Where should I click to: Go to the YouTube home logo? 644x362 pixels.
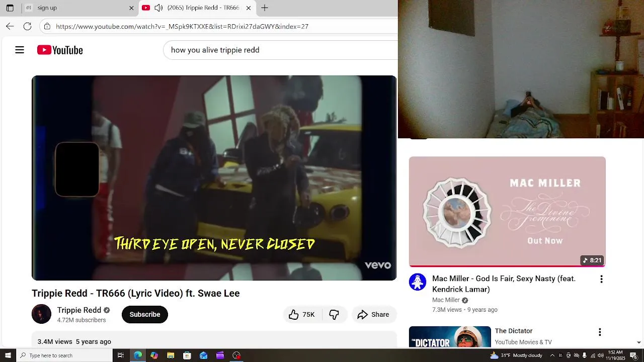(x=60, y=50)
